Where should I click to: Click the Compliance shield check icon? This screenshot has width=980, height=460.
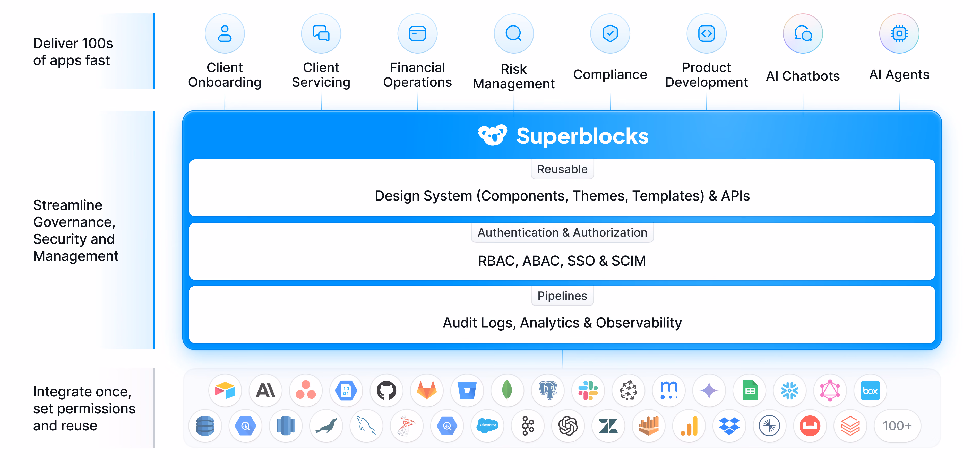tap(610, 33)
